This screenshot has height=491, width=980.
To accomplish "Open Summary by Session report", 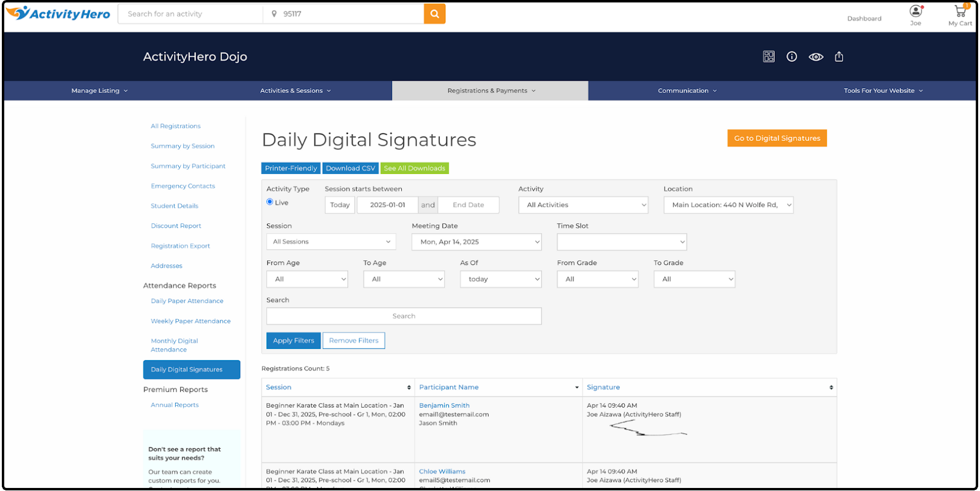I will (183, 146).
